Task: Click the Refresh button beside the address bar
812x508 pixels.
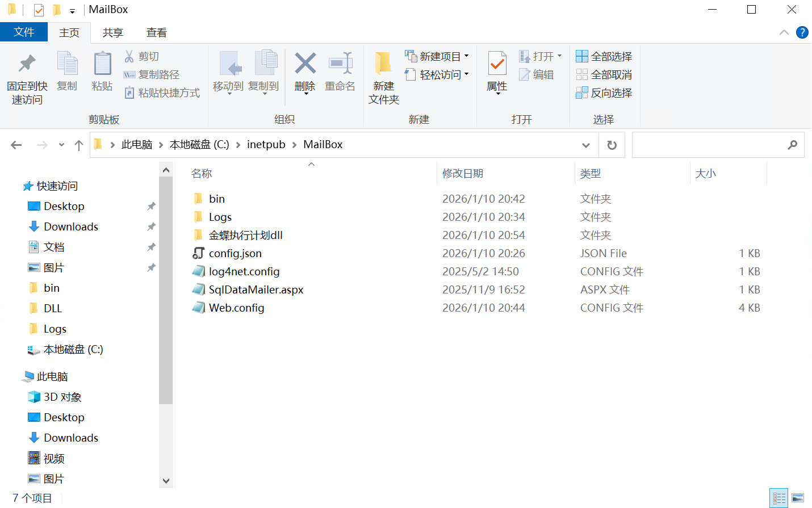Action: [x=612, y=145]
